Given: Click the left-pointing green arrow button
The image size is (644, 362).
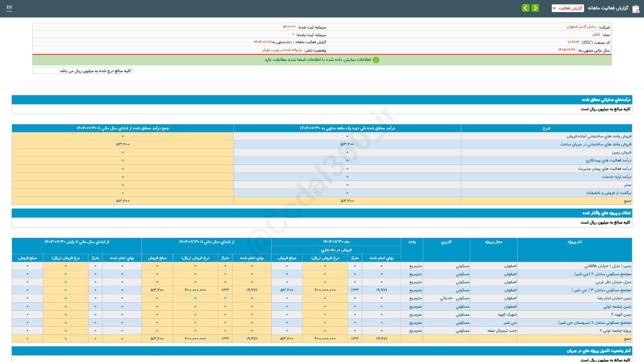Looking at the screenshot, I should [525, 8].
